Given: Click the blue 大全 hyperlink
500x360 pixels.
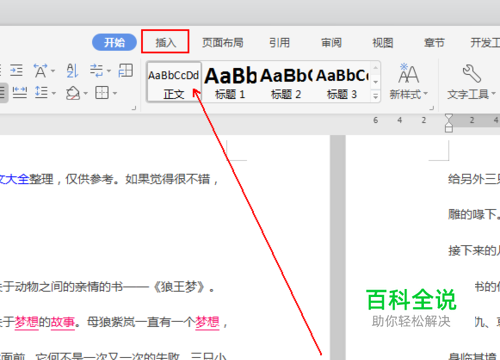Looking at the screenshot, I should tap(17, 179).
